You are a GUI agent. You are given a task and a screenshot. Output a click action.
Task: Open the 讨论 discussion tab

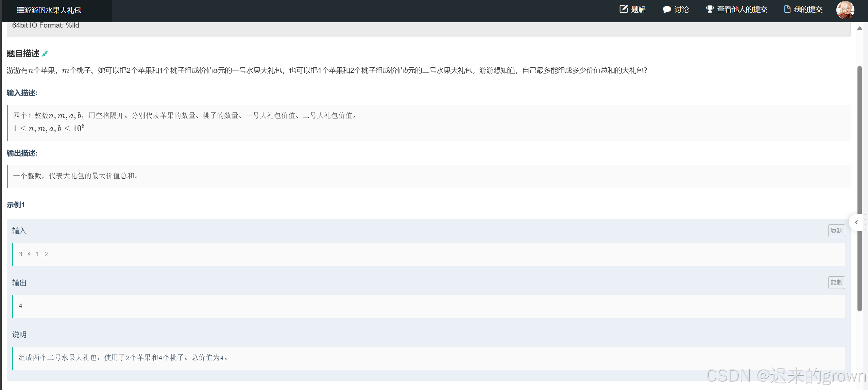click(x=681, y=10)
